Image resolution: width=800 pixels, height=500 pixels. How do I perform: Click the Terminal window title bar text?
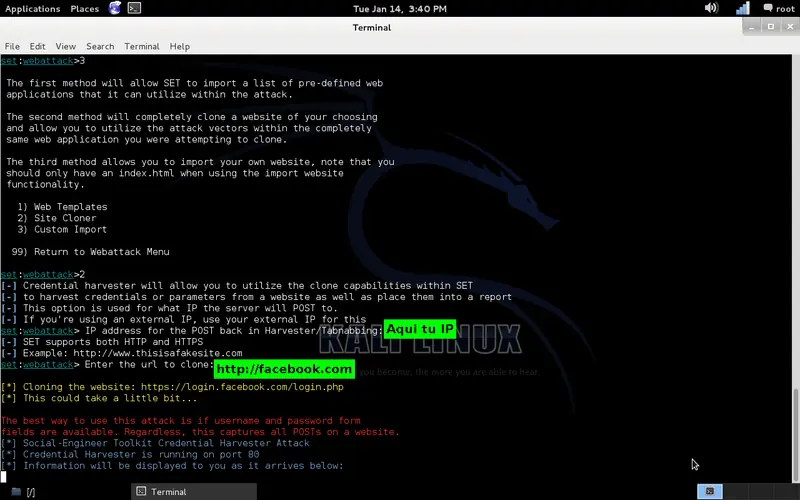pos(371,28)
